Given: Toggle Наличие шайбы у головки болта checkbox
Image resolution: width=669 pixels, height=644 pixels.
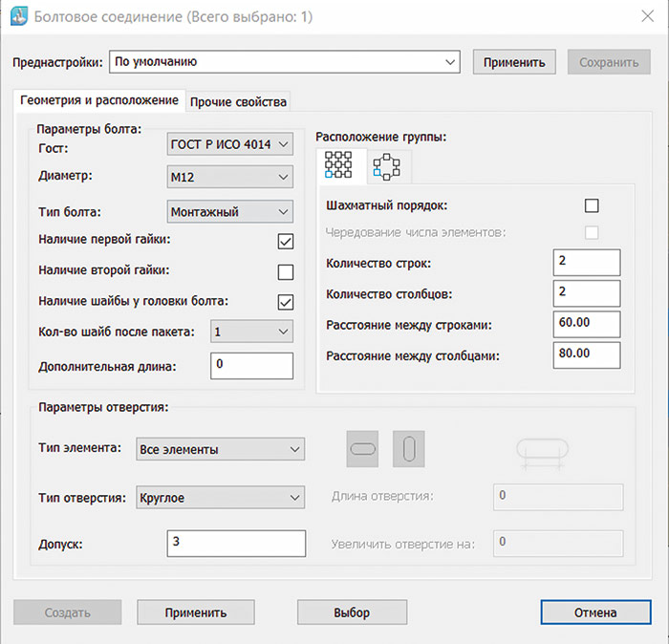Looking at the screenshot, I should coord(286,302).
